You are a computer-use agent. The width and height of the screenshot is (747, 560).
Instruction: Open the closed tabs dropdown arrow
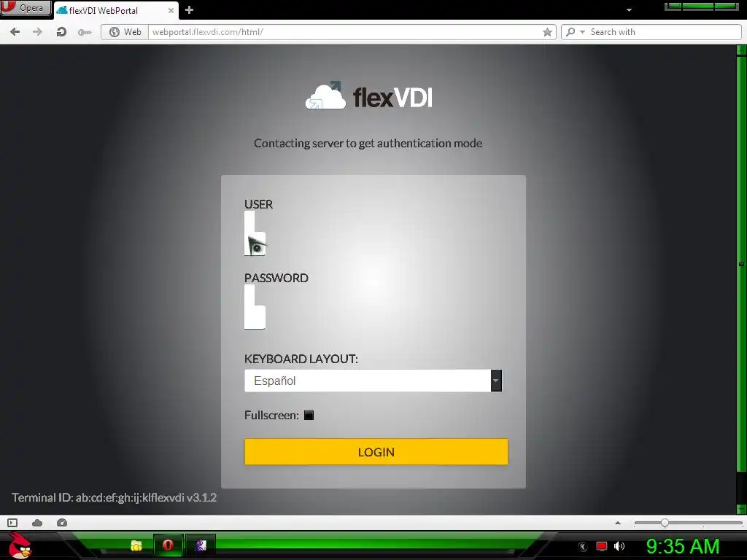coord(629,10)
